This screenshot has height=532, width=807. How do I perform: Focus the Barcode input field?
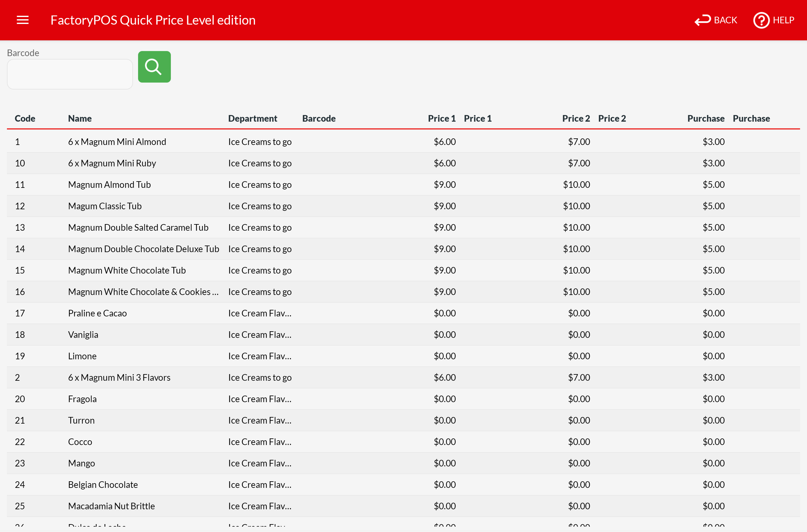(x=70, y=74)
